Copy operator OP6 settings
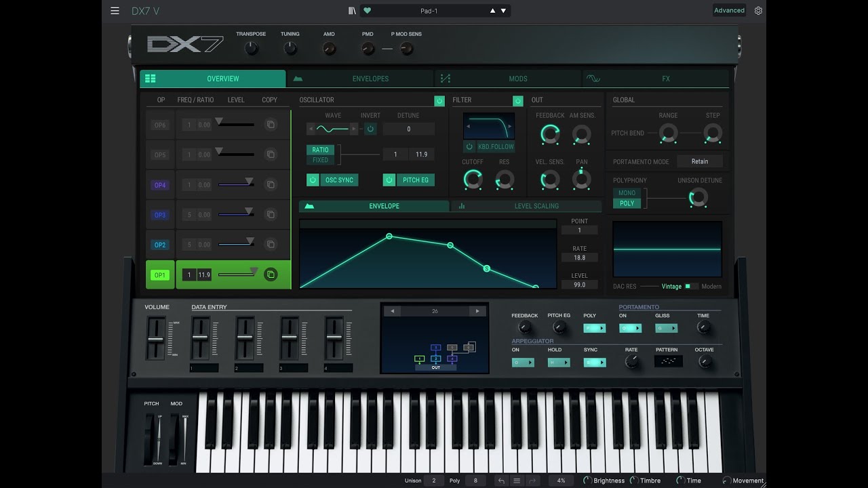 [271, 125]
